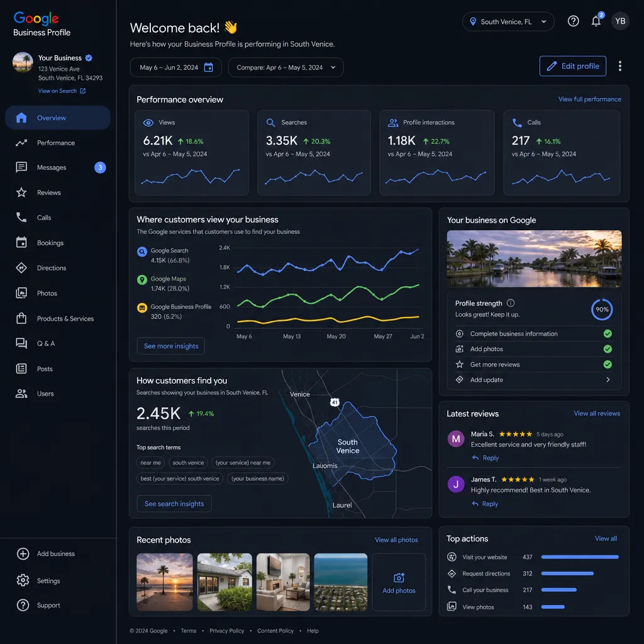Open the South Venice, FL location dropdown
644x644 pixels.
[x=508, y=21]
